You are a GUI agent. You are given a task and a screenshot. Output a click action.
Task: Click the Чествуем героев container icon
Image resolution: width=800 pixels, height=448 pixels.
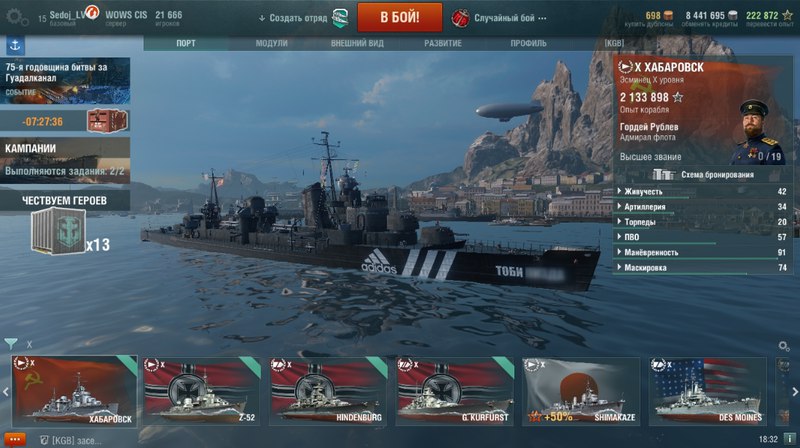coord(58,231)
